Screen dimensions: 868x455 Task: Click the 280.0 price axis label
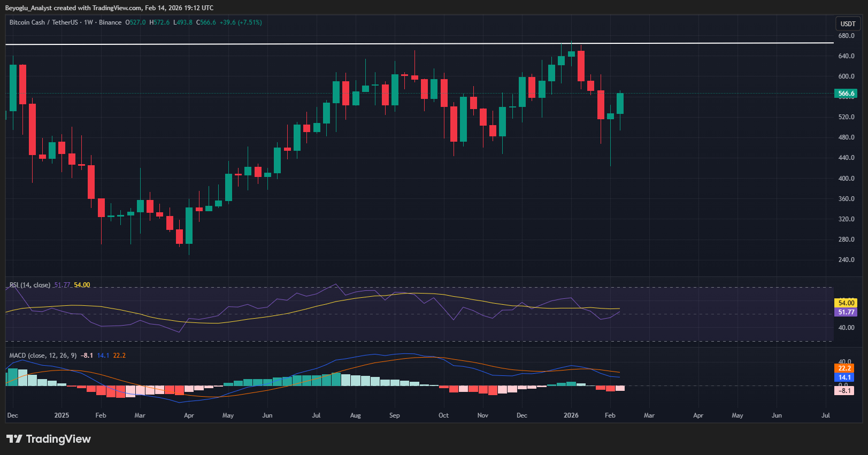847,240
